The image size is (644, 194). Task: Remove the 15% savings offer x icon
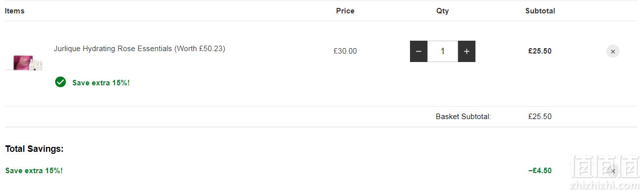(613, 171)
